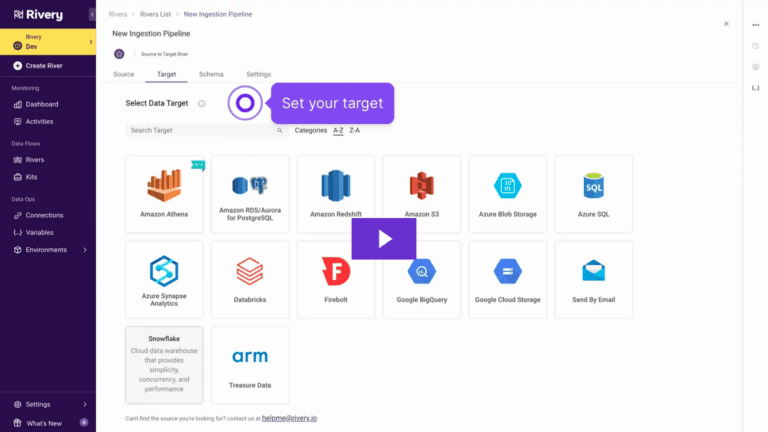
Task: Play the video tutorial overlay
Action: 384,239
